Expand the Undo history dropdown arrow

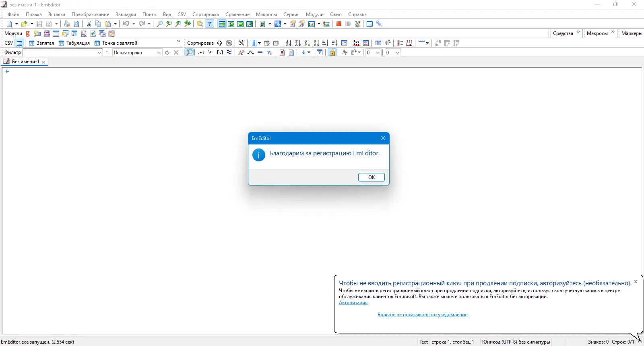coord(134,24)
